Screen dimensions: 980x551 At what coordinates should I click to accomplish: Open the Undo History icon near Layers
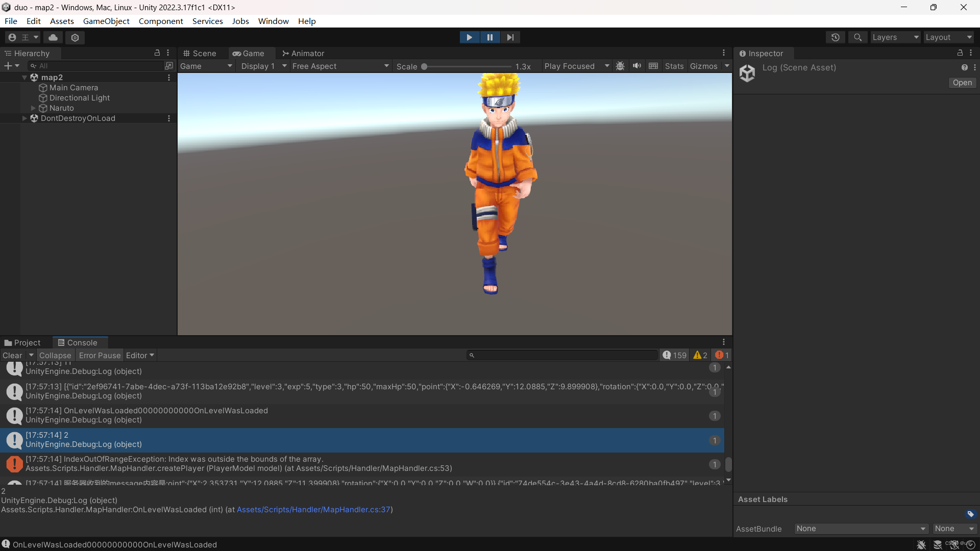836,37
